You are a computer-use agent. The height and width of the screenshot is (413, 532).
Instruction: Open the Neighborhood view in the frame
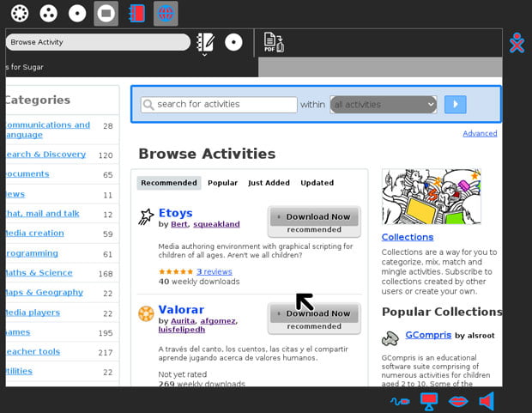(19, 13)
